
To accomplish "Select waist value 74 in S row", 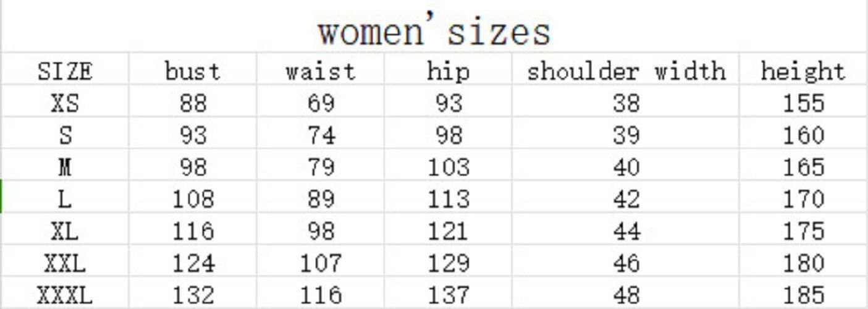I will (320, 135).
